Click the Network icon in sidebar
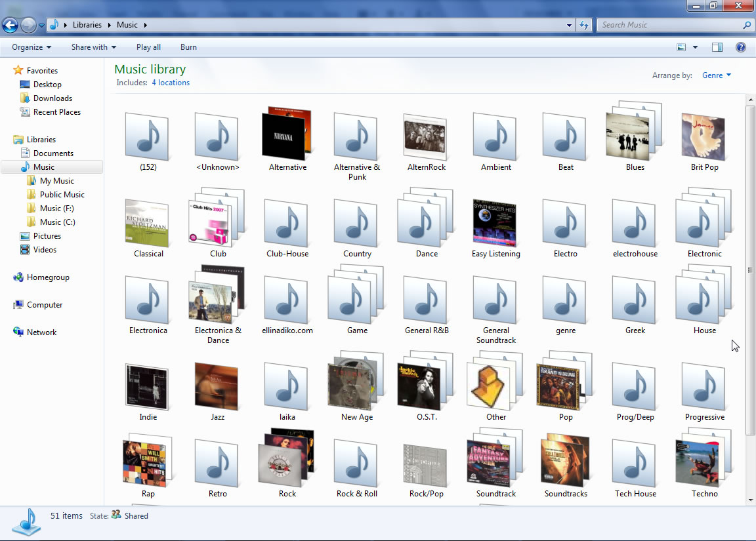The width and height of the screenshot is (756, 541). 18,332
